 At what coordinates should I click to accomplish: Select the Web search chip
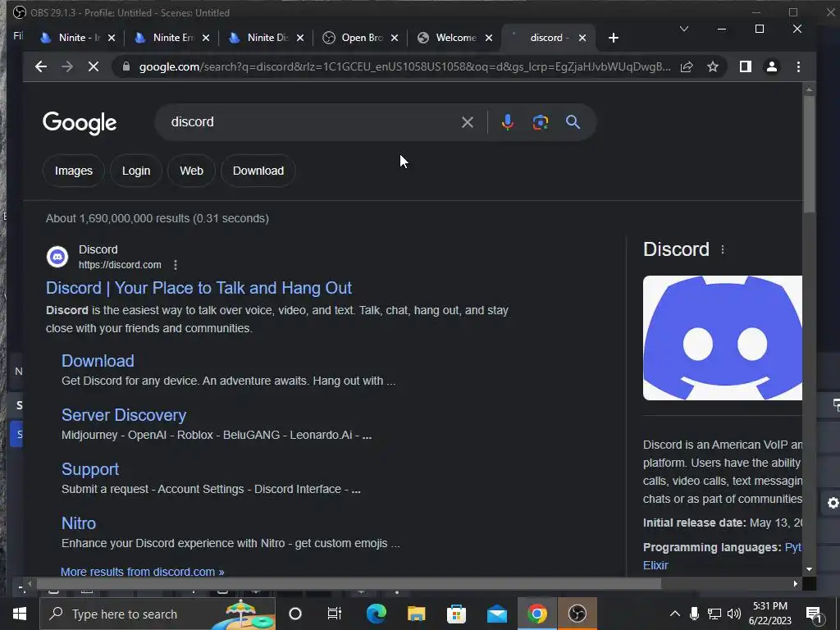pyautogui.click(x=191, y=171)
